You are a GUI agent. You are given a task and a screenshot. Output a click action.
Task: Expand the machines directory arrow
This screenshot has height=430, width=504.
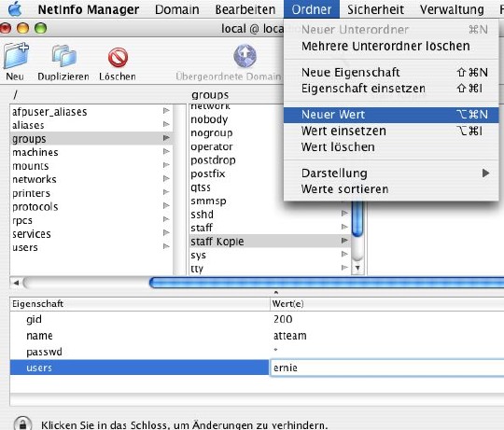(x=166, y=151)
